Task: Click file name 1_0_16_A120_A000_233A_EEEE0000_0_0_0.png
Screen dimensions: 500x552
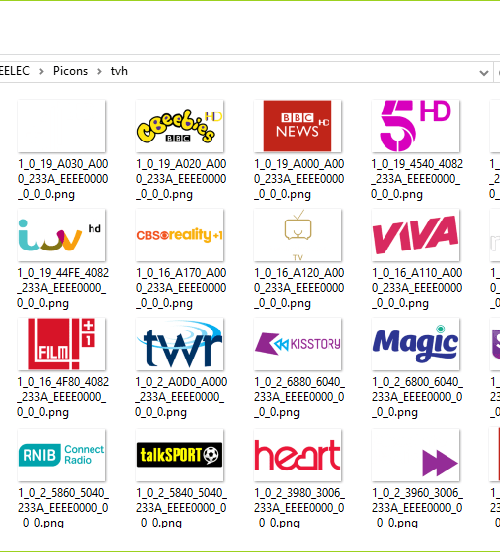Action: (299, 288)
